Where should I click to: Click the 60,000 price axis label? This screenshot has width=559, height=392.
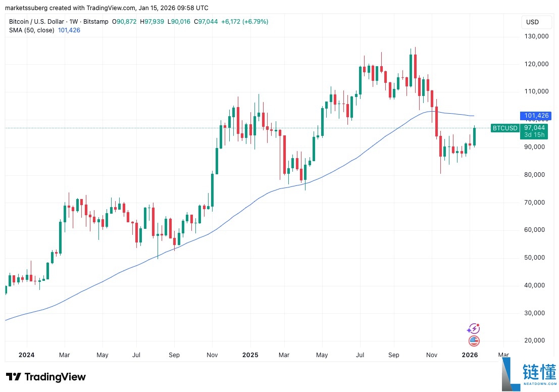tap(534, 230)
